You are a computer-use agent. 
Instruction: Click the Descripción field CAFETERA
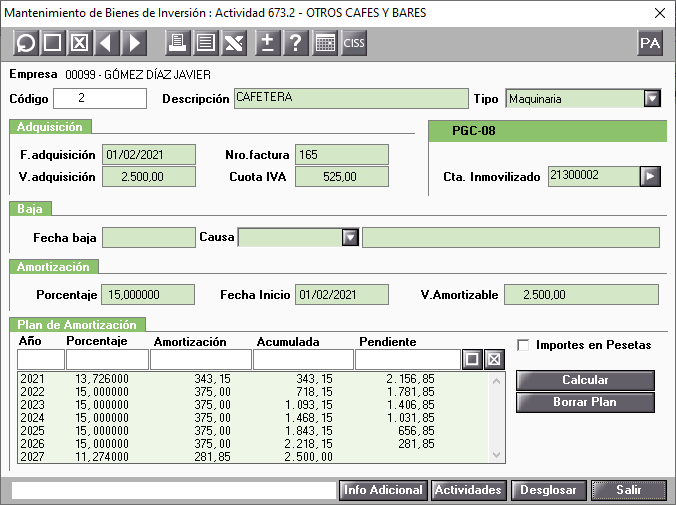pyautogui.click(x=351, y=98)
